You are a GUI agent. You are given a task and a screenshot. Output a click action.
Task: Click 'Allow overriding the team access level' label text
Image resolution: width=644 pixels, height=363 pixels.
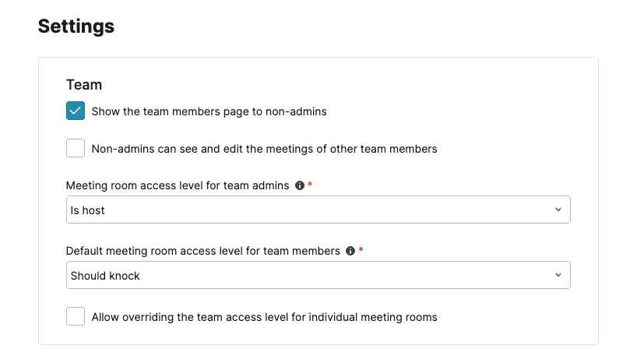[x=264, y=317]
